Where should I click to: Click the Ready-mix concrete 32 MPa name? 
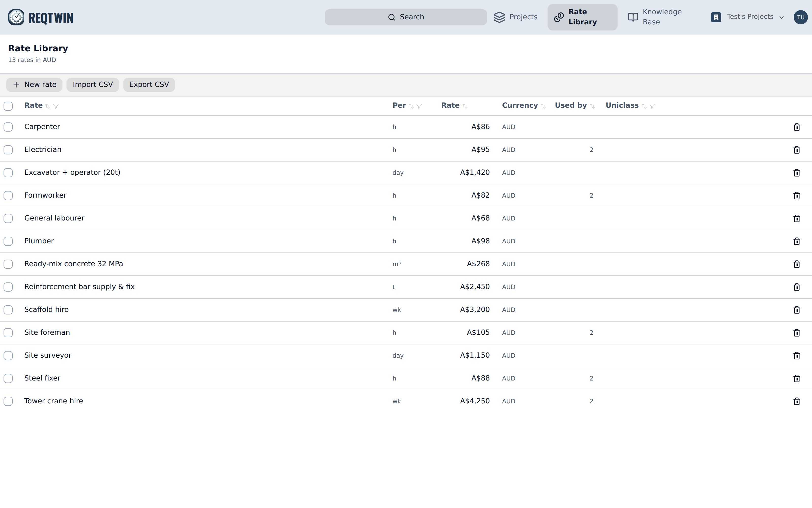[74, 264]
